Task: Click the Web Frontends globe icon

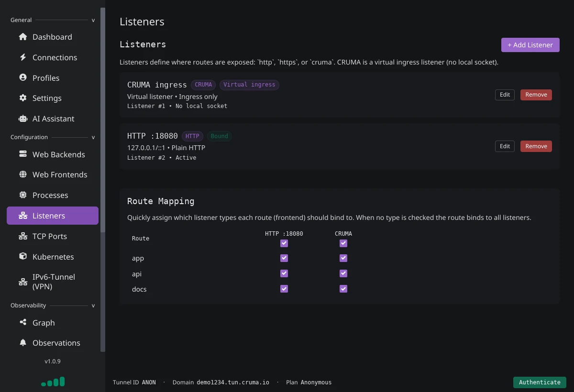Action: click(x=23, y=174)
